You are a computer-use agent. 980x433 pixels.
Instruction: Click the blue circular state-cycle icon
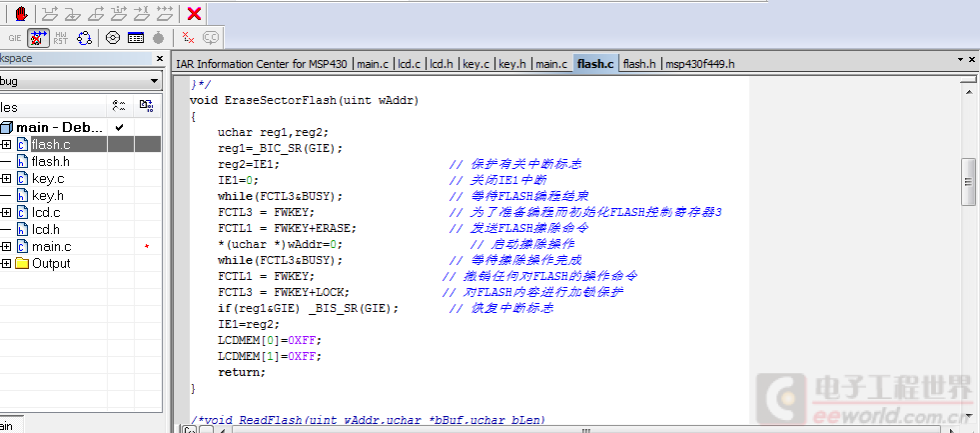(84, 38)
